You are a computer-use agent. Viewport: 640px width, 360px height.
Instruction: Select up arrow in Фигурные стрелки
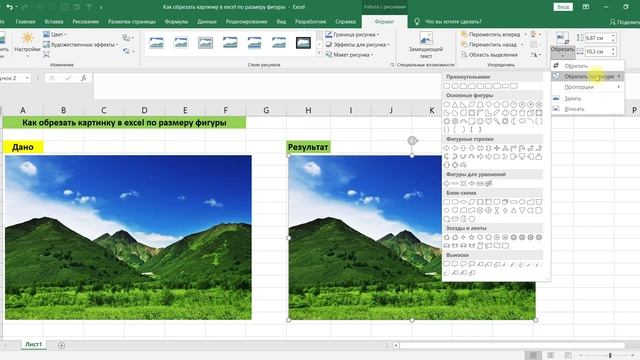point(463,148)
